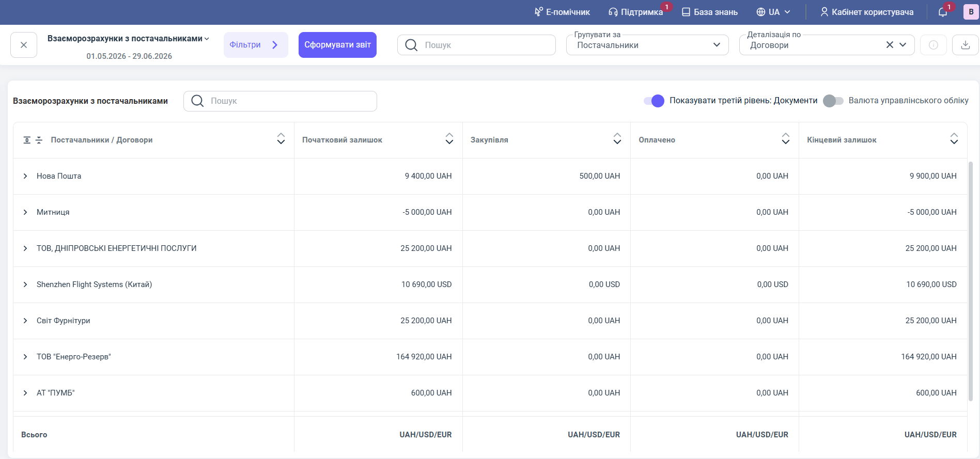Sort by Постачальники / Договори column
Image resolution: width=980 pixels, height=459 pixels.
(281, 138)
